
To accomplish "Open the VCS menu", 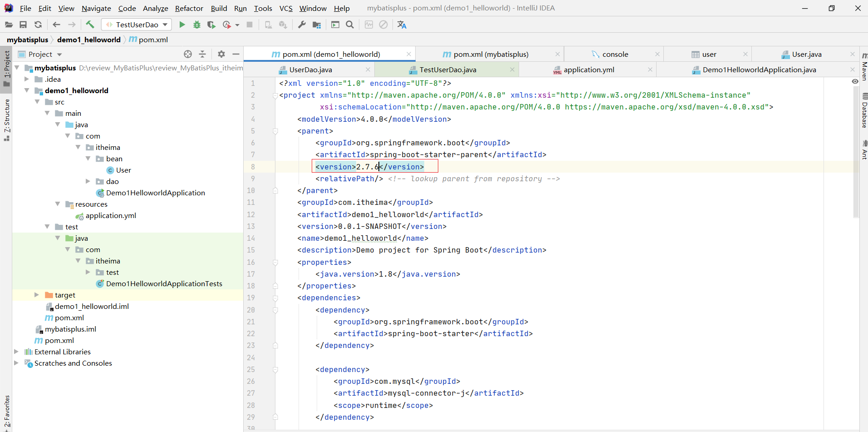I will [286, 8].
